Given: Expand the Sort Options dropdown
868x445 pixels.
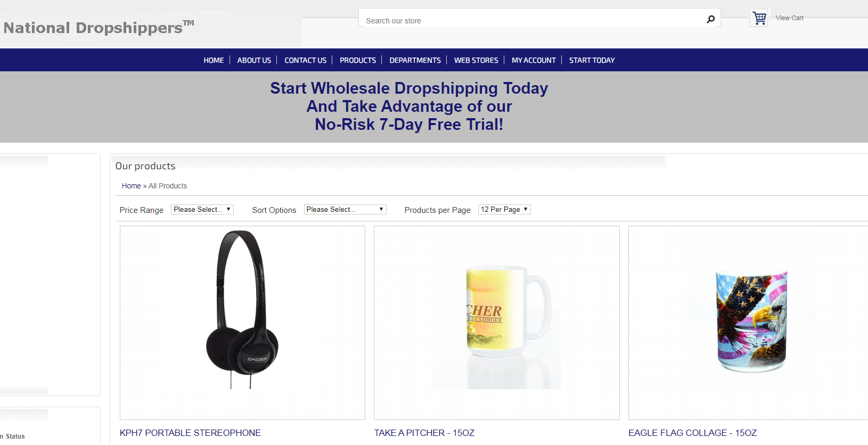Looking at the screenshot, I should pyautogui.click(x=345, y=210).
